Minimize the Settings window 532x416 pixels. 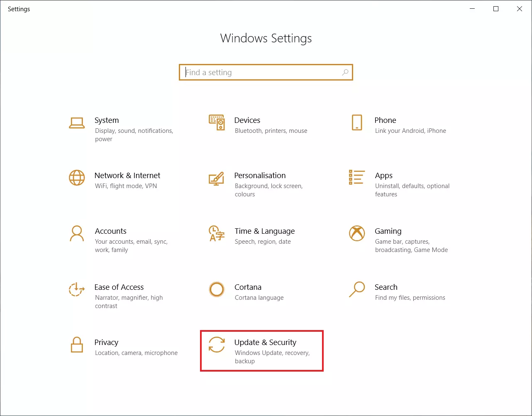[472, 9]
